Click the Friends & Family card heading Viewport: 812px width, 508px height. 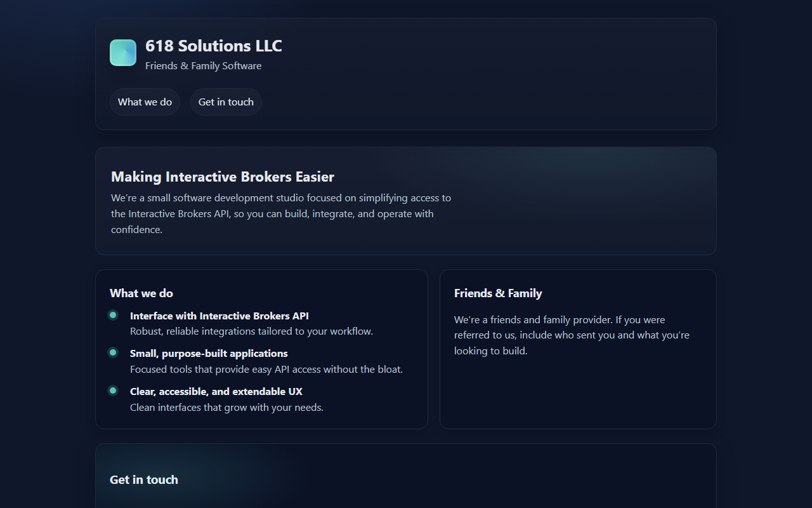(498, 293)
